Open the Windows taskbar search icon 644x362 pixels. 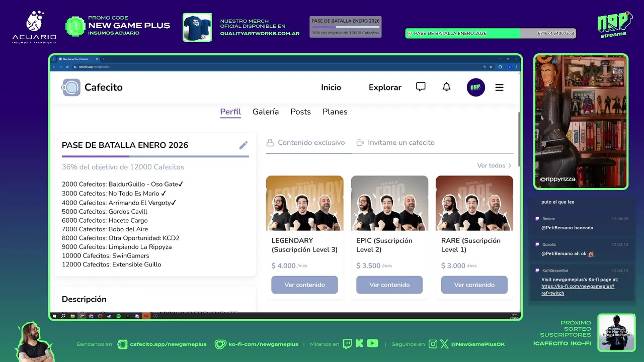(x=63, y=316)
